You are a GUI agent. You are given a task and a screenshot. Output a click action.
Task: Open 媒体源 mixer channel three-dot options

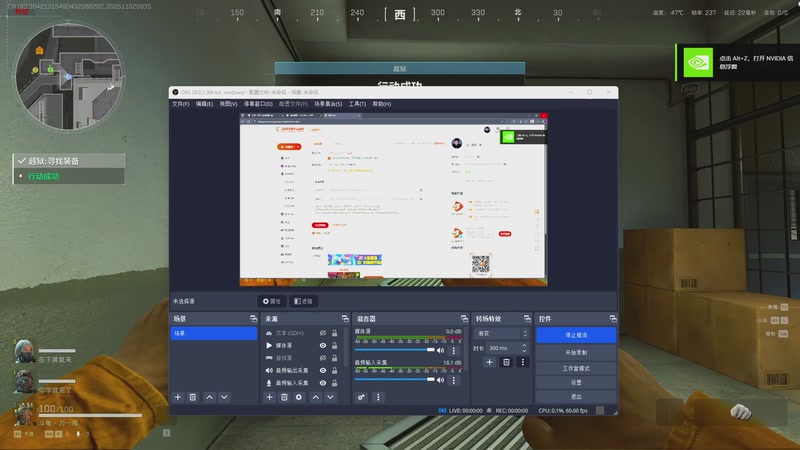point(454,351)
